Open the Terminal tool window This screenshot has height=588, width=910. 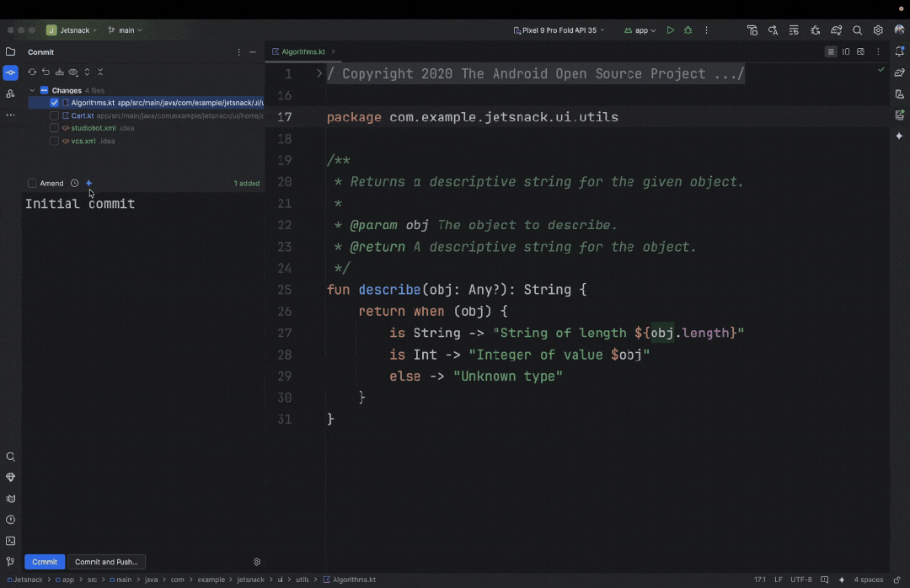coord(10,541)
